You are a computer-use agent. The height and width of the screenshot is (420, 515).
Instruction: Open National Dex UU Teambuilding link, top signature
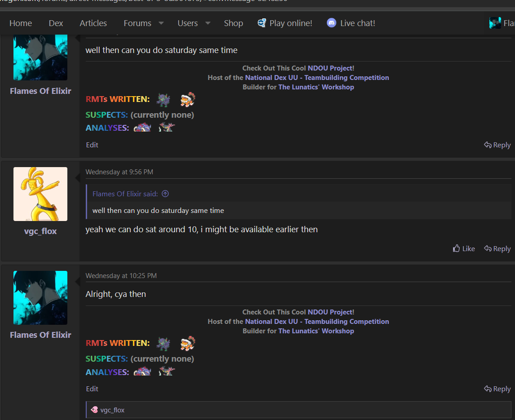click(x=317, y=78)
